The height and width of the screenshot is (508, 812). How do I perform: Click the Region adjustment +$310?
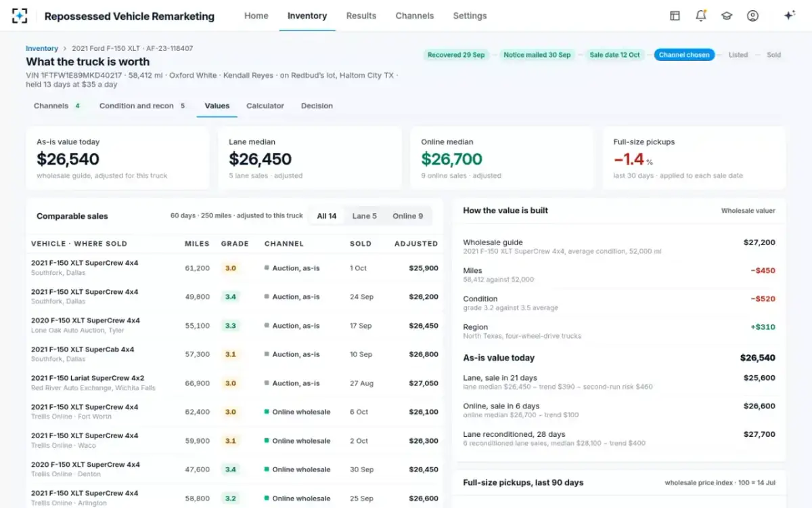(763, 327)
